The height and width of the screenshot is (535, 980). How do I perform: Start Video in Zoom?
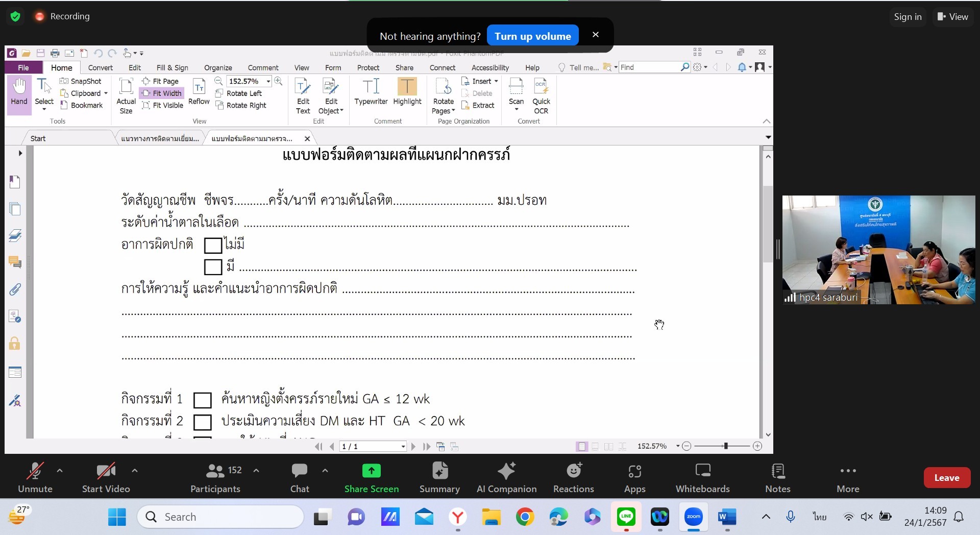click(106, 478)
